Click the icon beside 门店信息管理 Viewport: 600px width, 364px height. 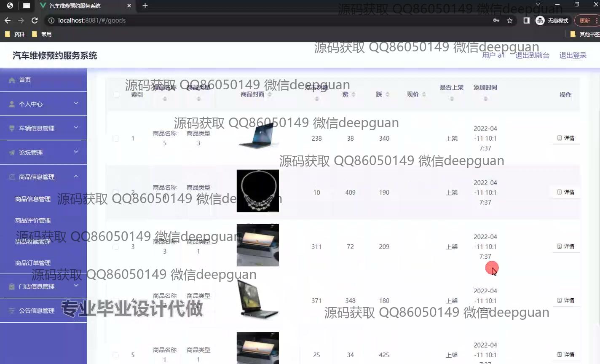pos(12,286)
